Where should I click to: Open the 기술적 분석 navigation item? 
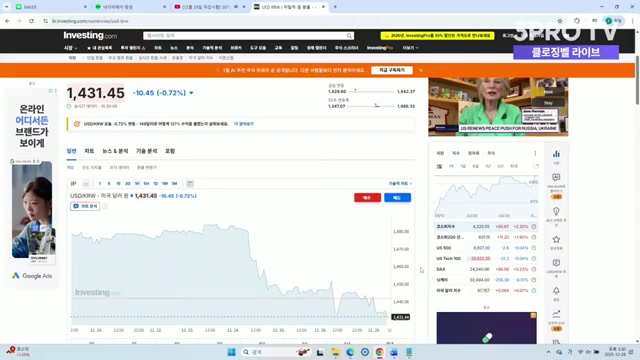212,48
